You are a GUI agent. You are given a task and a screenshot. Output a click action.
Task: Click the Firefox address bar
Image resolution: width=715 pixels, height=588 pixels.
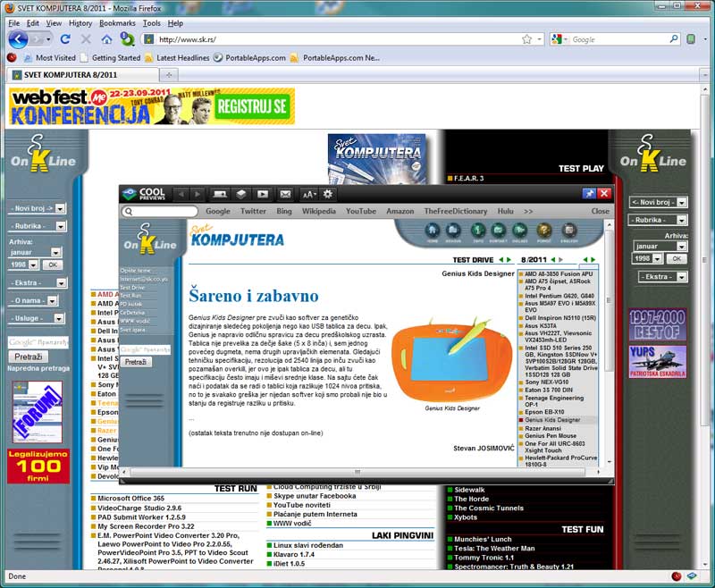(x=338, y=39)
